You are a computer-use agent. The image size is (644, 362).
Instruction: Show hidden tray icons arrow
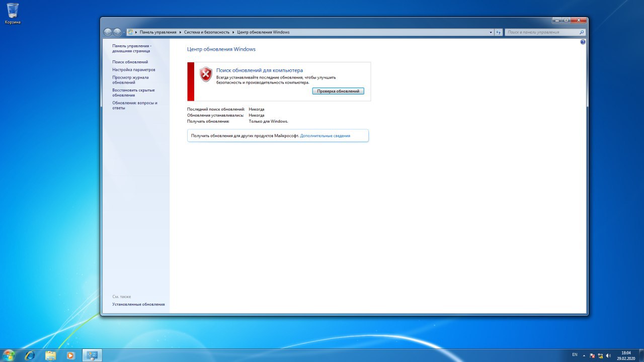pyautogui.click(x=584, y=355)
